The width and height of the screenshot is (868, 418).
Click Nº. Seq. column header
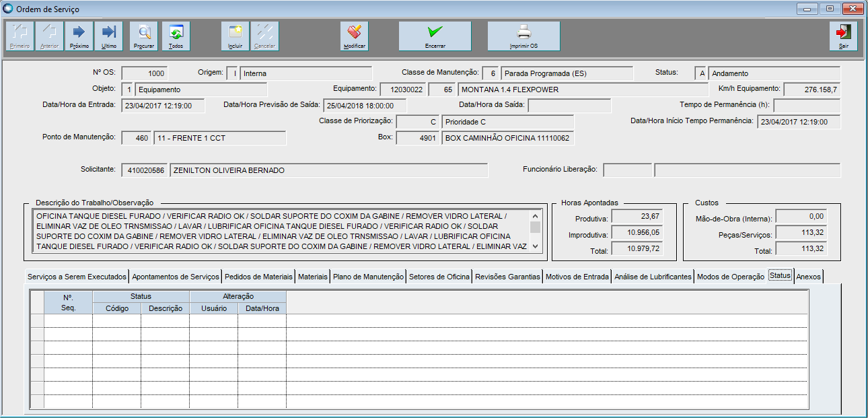click(x=68, y=302)
